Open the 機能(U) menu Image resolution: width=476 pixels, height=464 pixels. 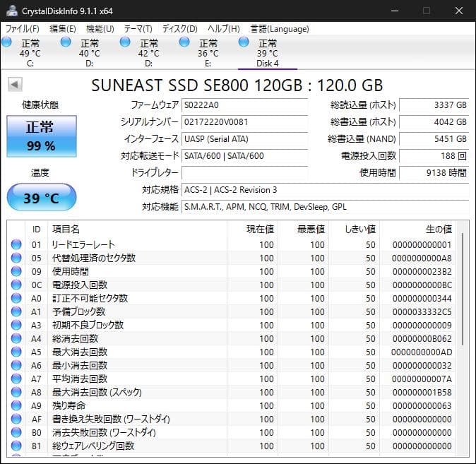click(x=100, y=29)
